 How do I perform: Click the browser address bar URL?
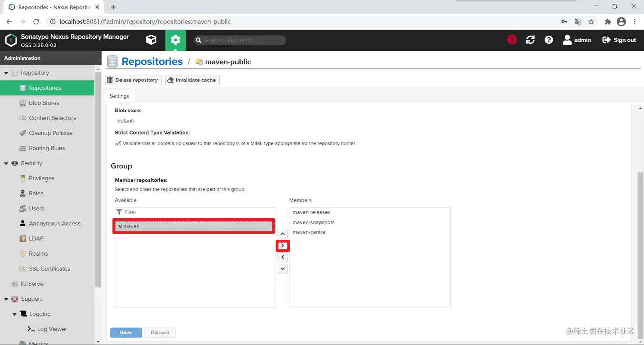pyautogui.click(x=146, y=21)
